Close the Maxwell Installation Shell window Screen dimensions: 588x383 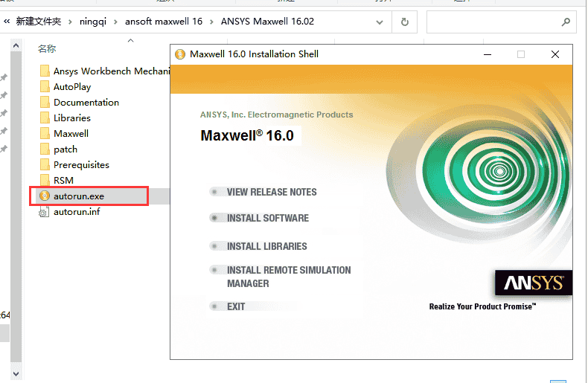(555, 54)
